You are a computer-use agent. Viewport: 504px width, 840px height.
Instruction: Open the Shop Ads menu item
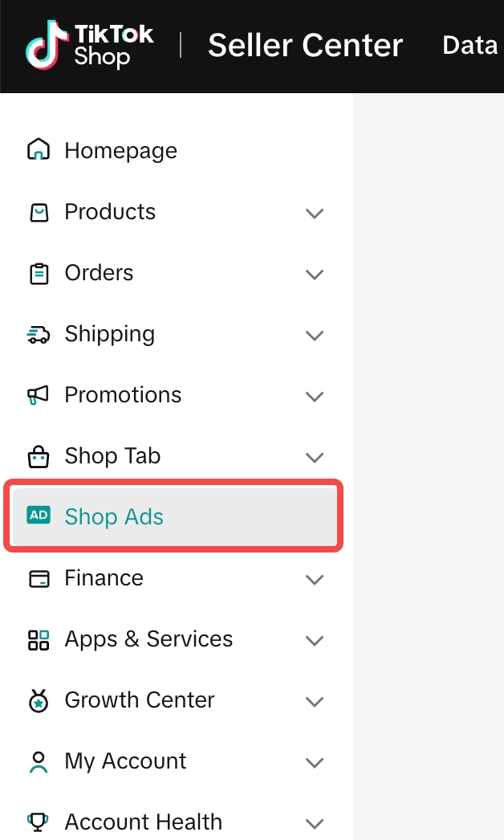click(114, 516)
